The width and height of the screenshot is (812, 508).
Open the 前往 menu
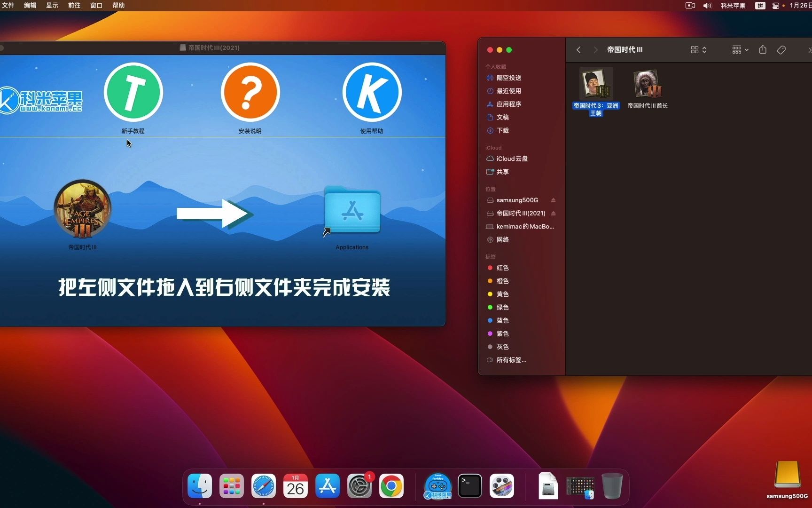[74, 5]
